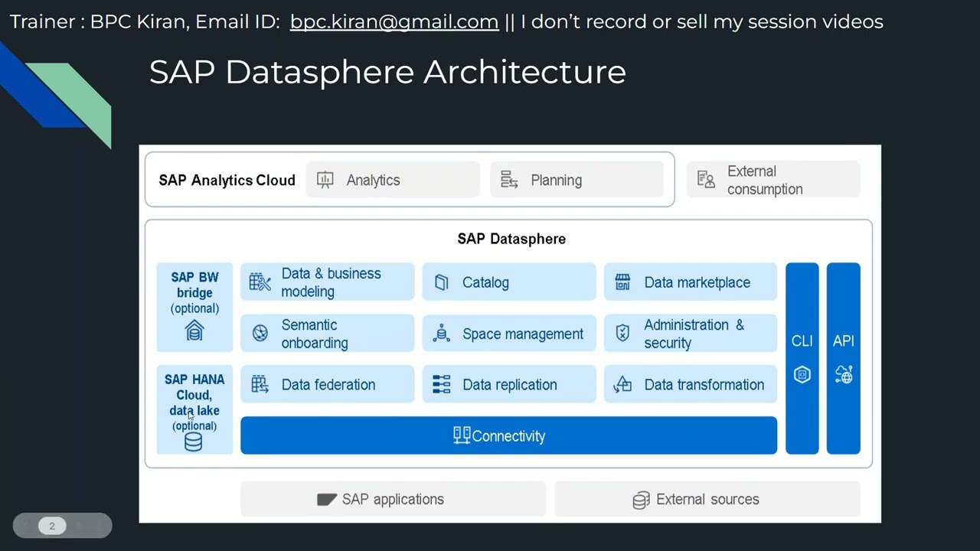Click the 'Trainer : BPC Kiran' header text

tap(98, 21)
